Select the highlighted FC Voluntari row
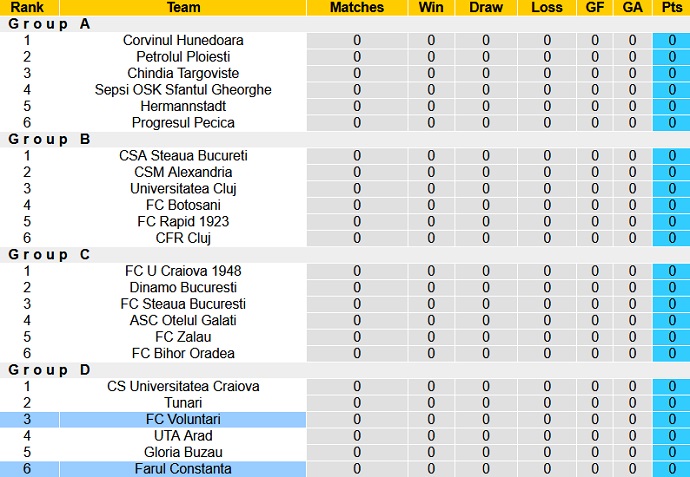Viewport: 690px width, 477px height. coord(183,419)
